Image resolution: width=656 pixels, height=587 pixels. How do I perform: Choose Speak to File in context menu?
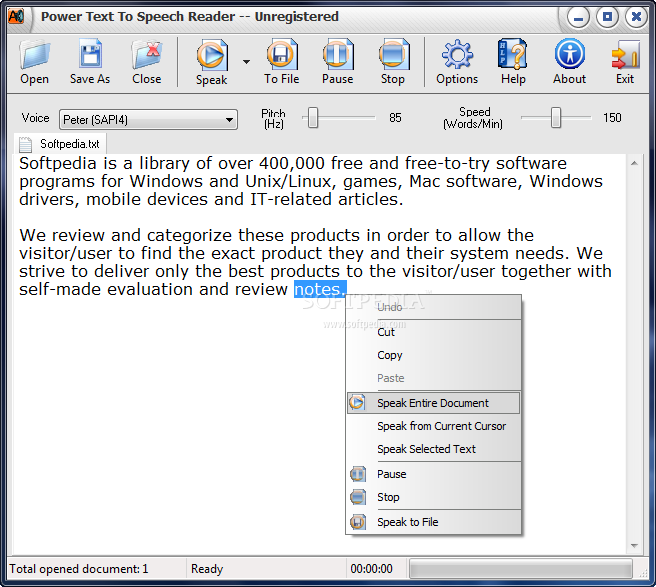(x=433, y=522)
